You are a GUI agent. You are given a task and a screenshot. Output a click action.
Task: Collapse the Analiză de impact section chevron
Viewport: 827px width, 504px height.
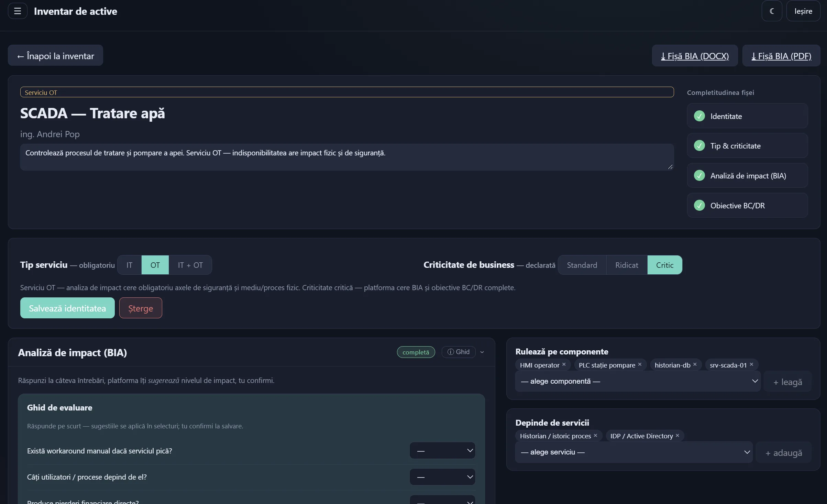[482, 352]
